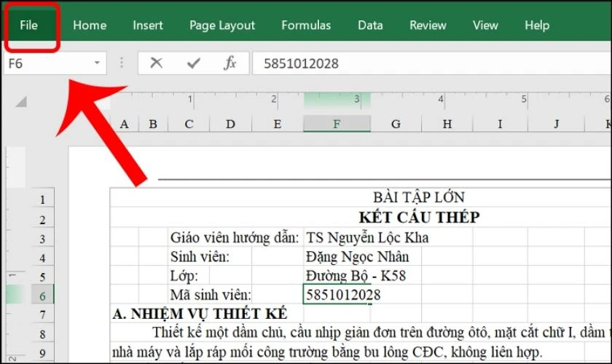
Task: Click formula bar containing 5851012028
Action: (x=431, y=63)
